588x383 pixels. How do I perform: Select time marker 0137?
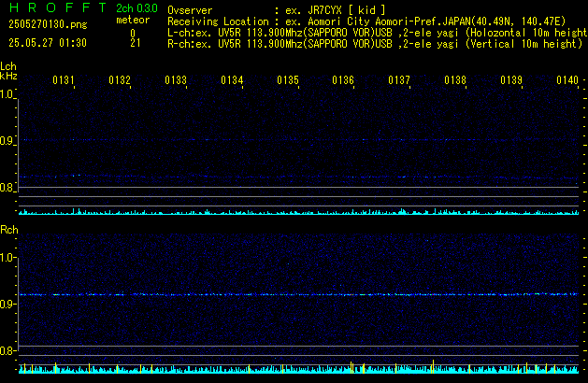[399, 80]
